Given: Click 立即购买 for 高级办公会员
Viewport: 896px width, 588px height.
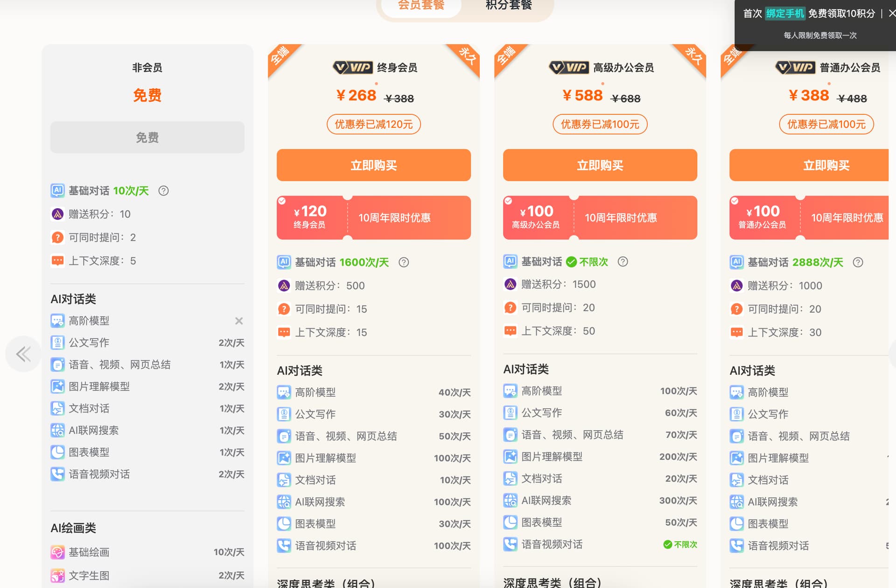Looking at the screenshot, I should tap(600, 165).
